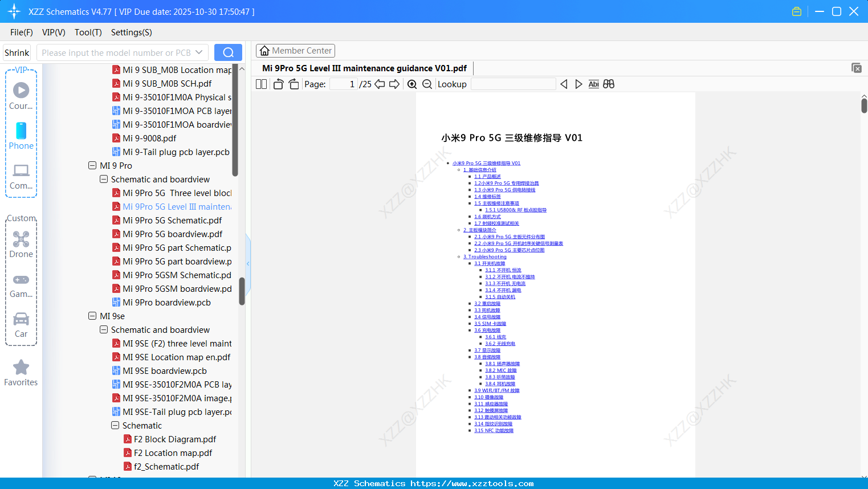Open the Settings(S) menu
Viewport: 868px width, 489px height.
pos(132,32)
